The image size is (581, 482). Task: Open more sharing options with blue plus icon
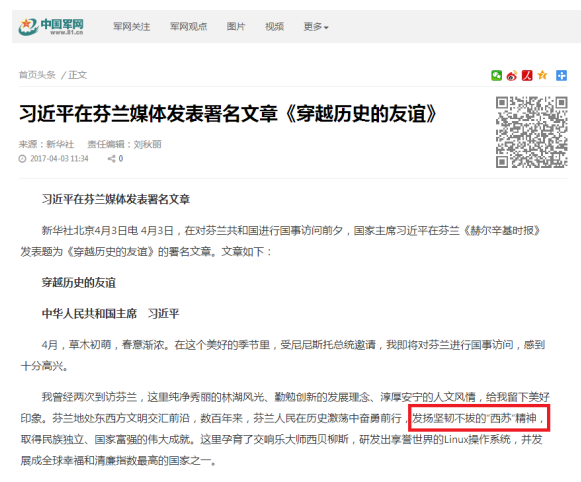click(561, 76)
